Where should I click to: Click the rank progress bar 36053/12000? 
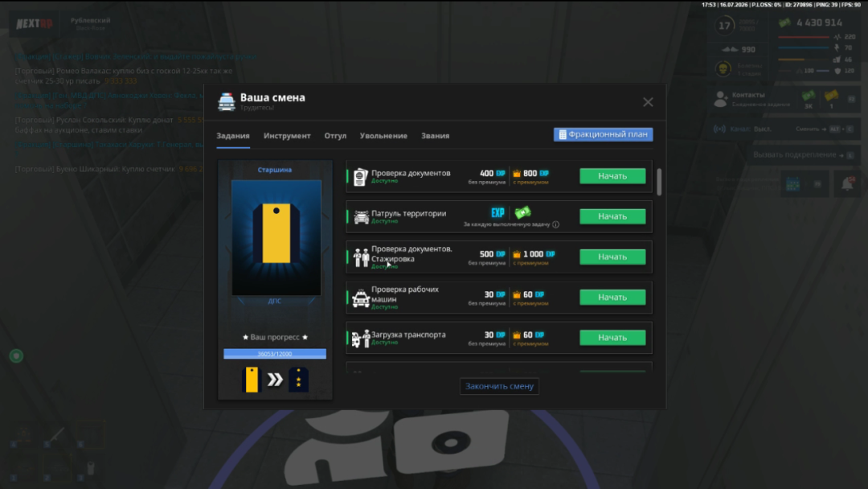275,354
